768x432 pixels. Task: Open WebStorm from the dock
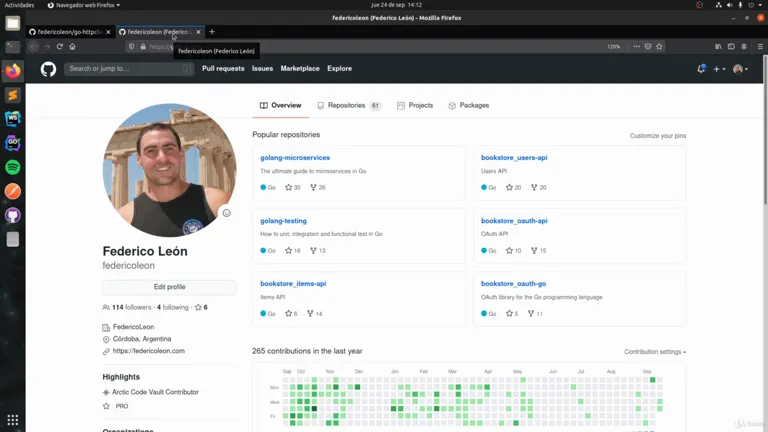click(x=13, y=119)
